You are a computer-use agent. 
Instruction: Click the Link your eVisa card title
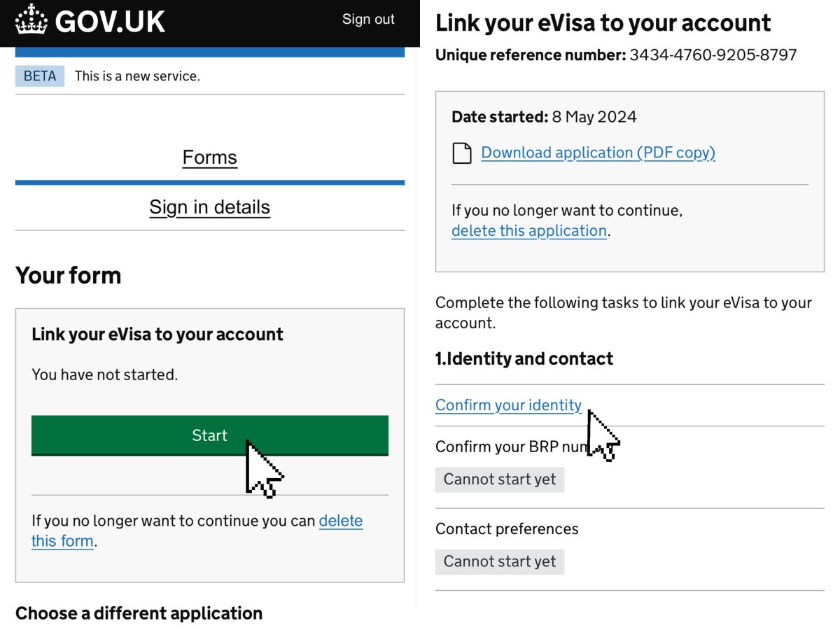click(x=157, y=335)
